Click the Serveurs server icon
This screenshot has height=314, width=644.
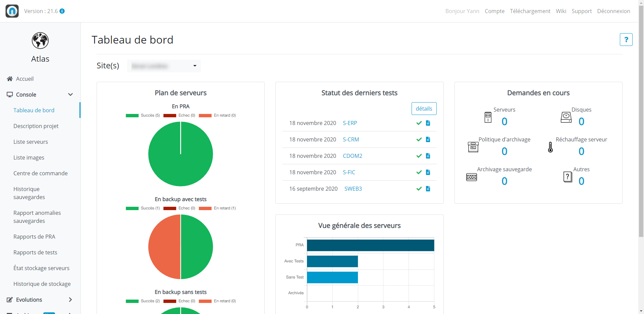click(488, 117)
